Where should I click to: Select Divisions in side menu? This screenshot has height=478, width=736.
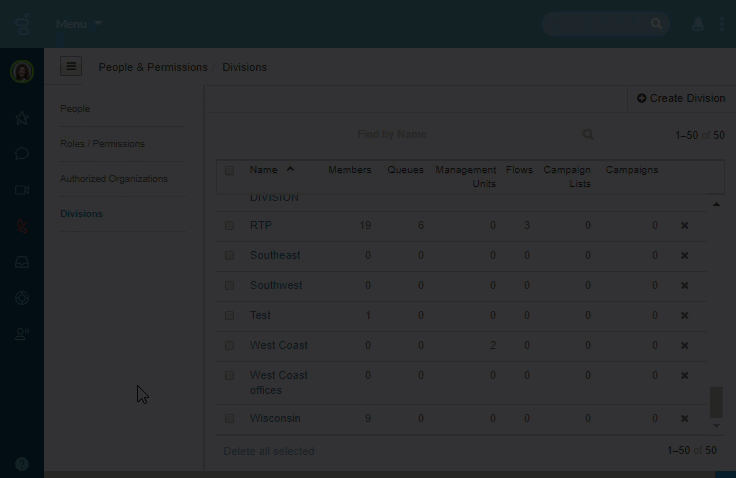click(x=81, y=214)
